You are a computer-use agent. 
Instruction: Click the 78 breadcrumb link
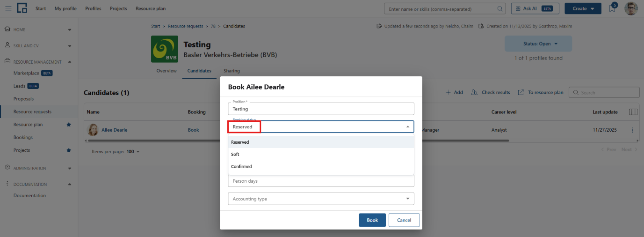click(x=213, y=26)
